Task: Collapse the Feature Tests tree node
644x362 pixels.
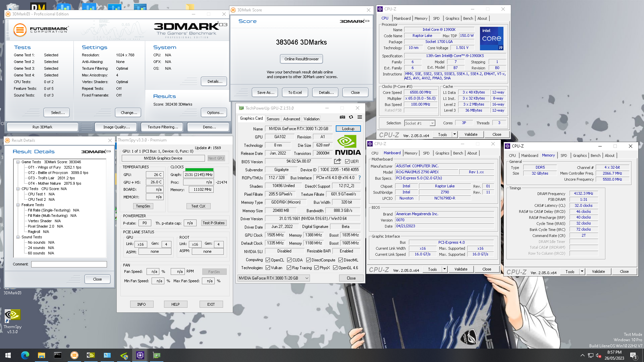Action: click(18, 205)
